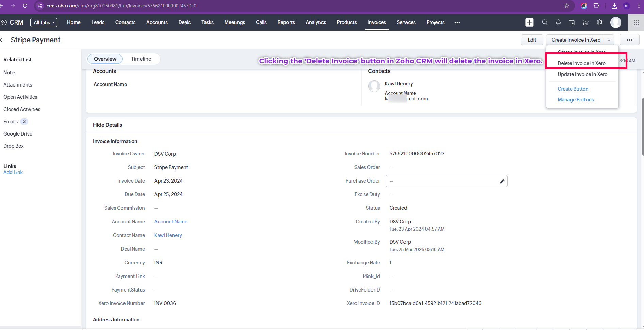Screen dimensions: 644x330
Task: Open the more tabs ellipsis in navigation
Action: point(457,23)
